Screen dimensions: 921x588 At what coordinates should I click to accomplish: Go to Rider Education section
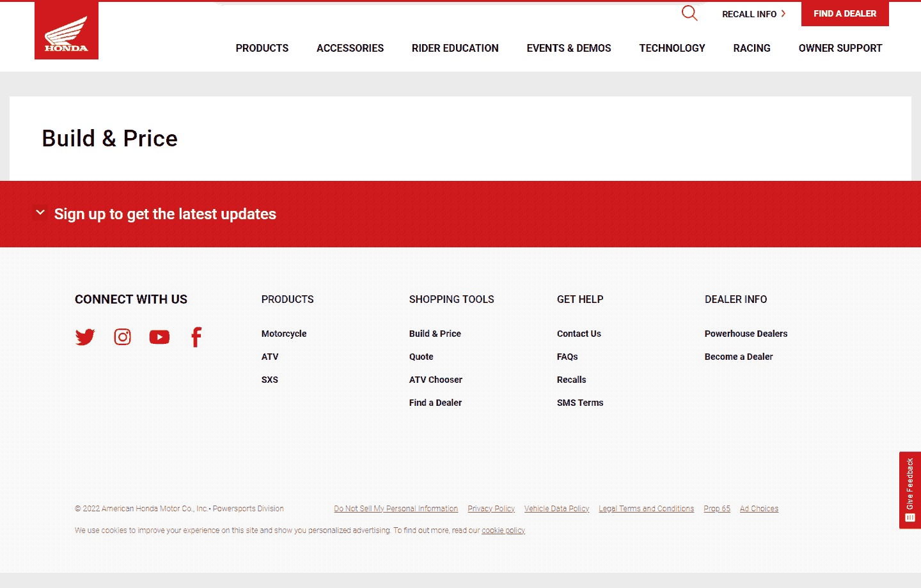pyautogui.click(x=455, y=49)
